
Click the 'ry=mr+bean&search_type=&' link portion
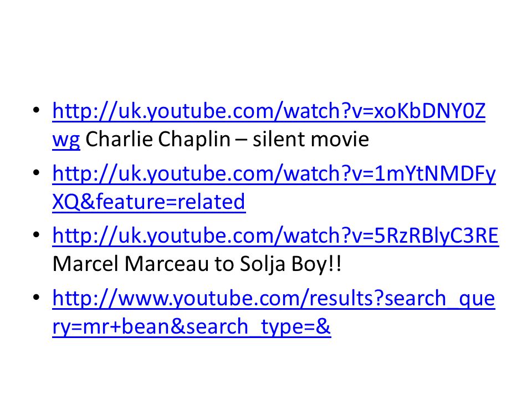191,327
